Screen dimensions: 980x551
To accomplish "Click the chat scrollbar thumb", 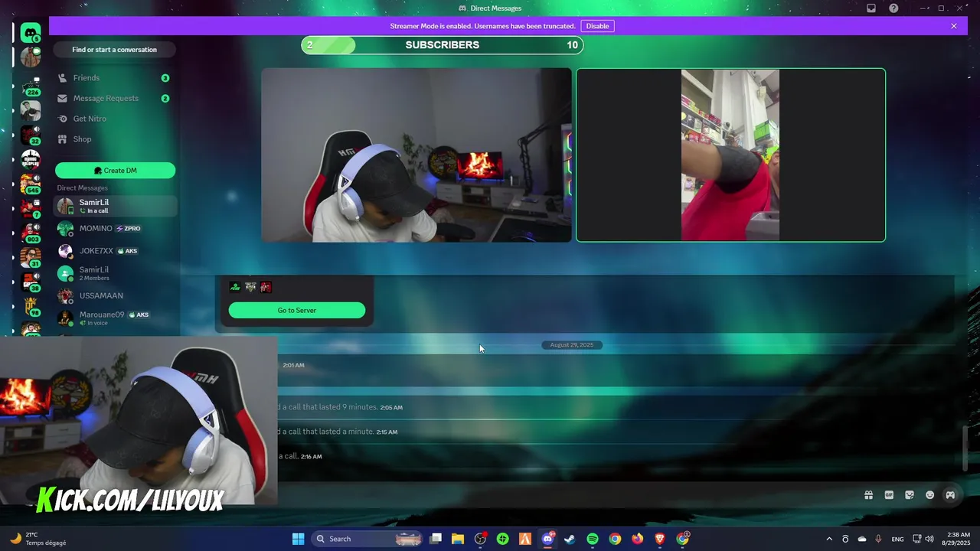I will click(x=965, y=448).
